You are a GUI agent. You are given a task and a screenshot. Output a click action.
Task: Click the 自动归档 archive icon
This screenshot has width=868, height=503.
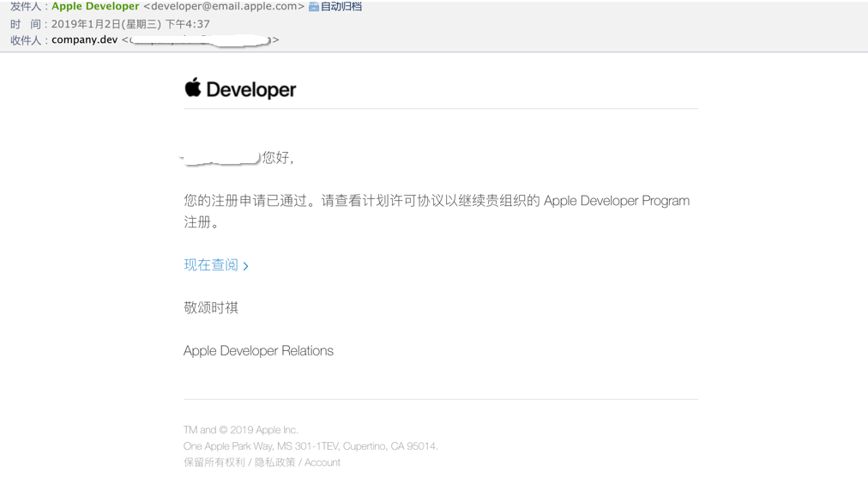[313, 7]
